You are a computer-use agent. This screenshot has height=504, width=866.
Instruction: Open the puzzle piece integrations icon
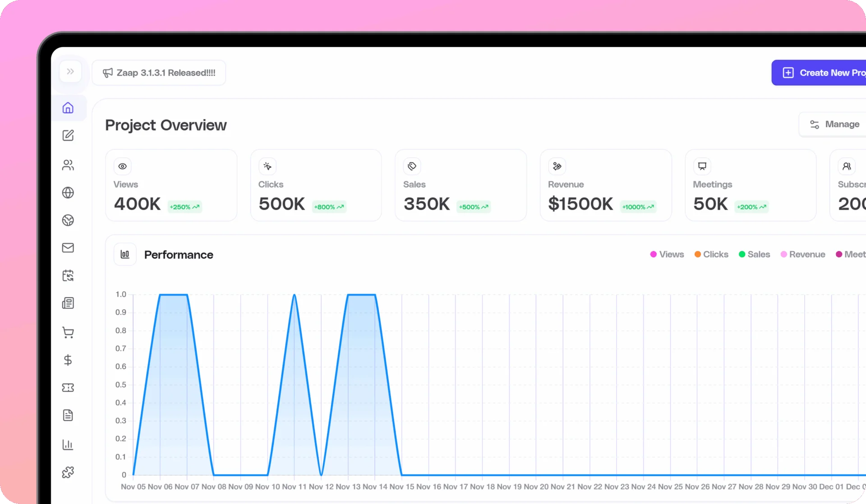pos(68,472)
